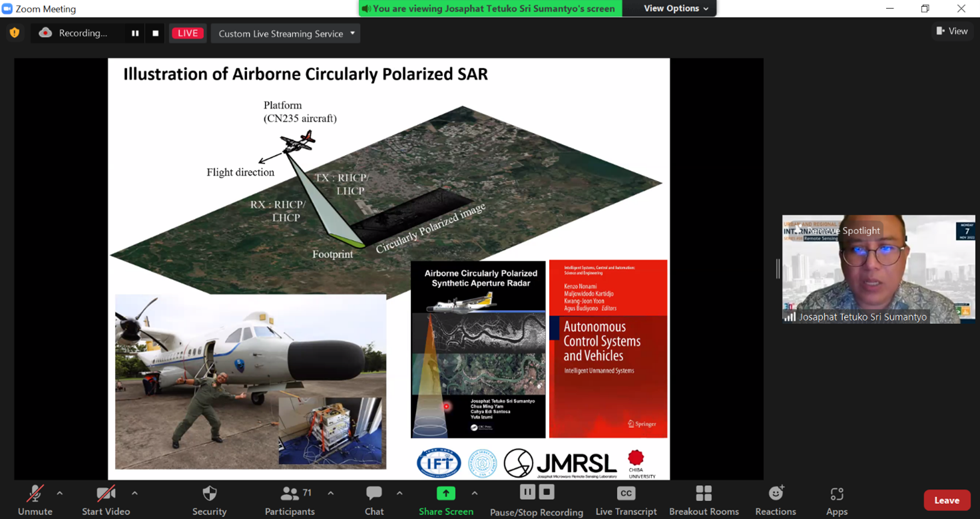Viewport: 980px width, 519px height.
Task: Pause recording in the bottom toolbar
Action: [x=527, y=492]
